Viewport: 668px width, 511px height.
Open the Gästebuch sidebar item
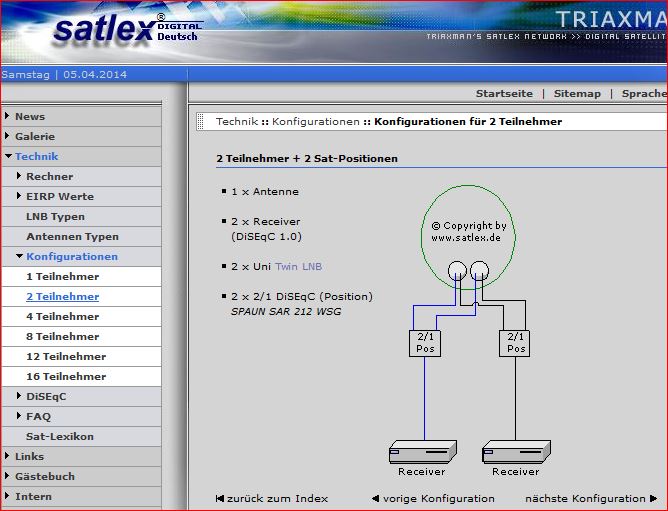pyautogui.click(x=45, y=476)
